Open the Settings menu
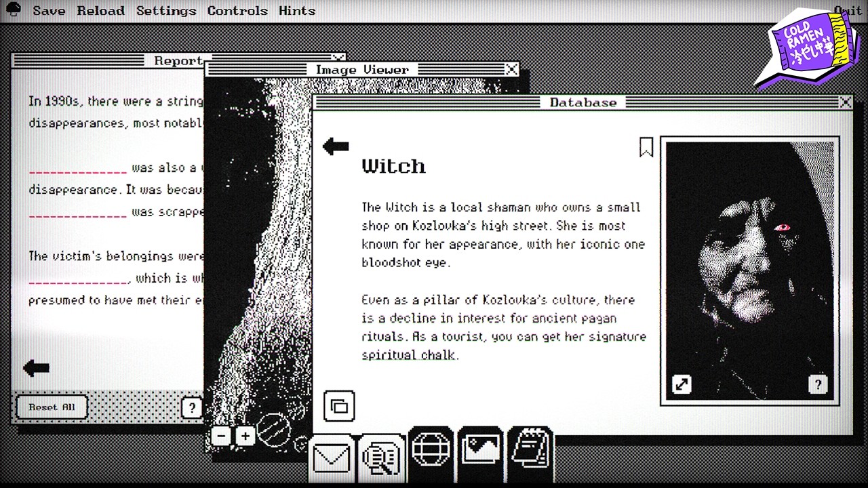Screen dimensions: 868x488 click(x=166, y=11)
